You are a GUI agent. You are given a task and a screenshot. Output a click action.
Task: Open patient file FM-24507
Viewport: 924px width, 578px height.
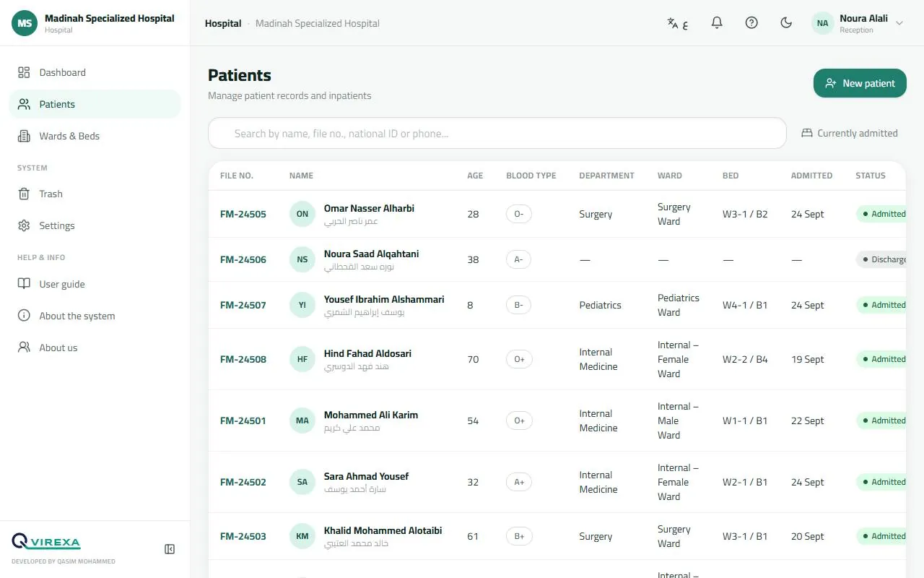pos(243,305)
